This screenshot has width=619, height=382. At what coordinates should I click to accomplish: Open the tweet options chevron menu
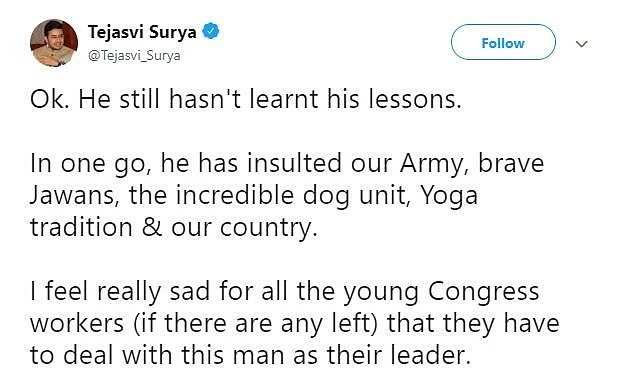tap(582, 44)
